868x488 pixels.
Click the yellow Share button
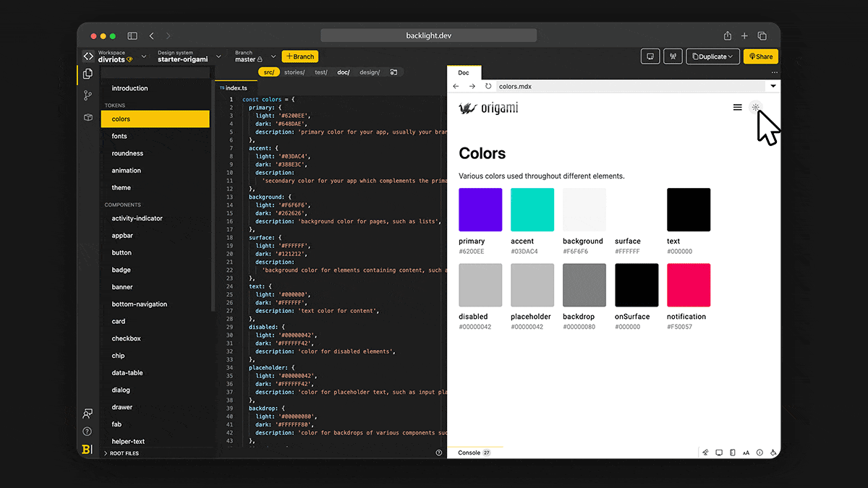pos(760,56)
